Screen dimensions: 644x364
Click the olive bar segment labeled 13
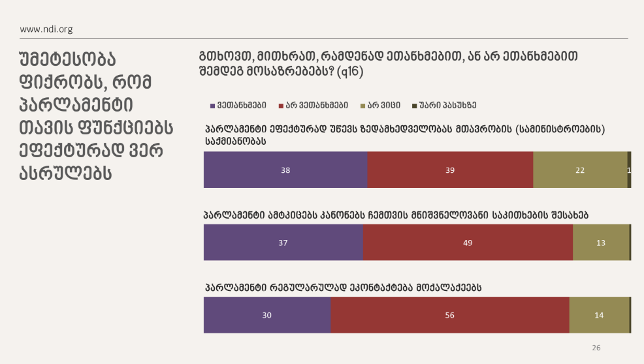pyautogui.click(x=600, y=243)
